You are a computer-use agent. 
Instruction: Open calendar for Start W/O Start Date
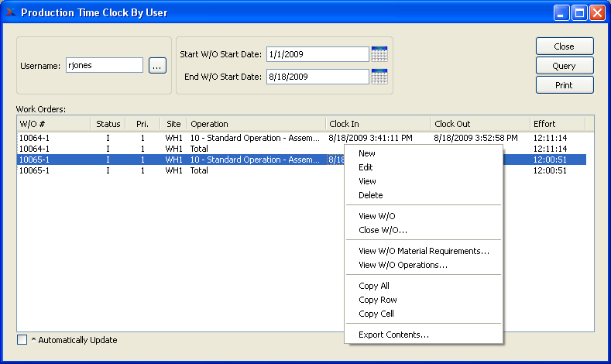coord(379,54)
